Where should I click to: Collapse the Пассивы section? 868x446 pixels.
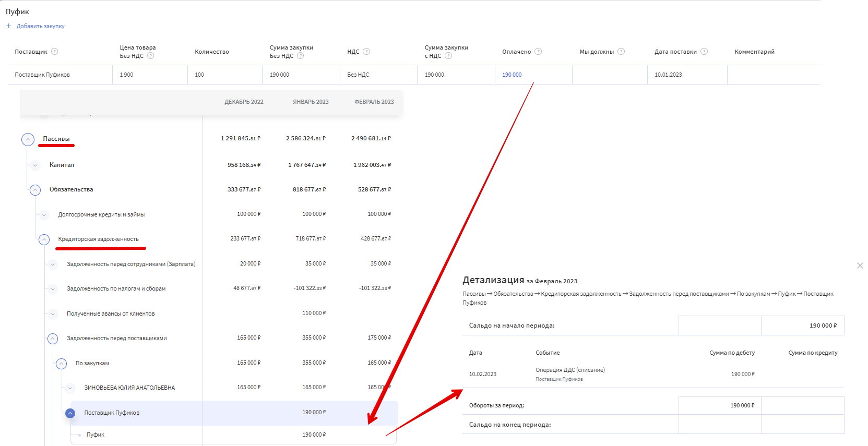[28, 139]
